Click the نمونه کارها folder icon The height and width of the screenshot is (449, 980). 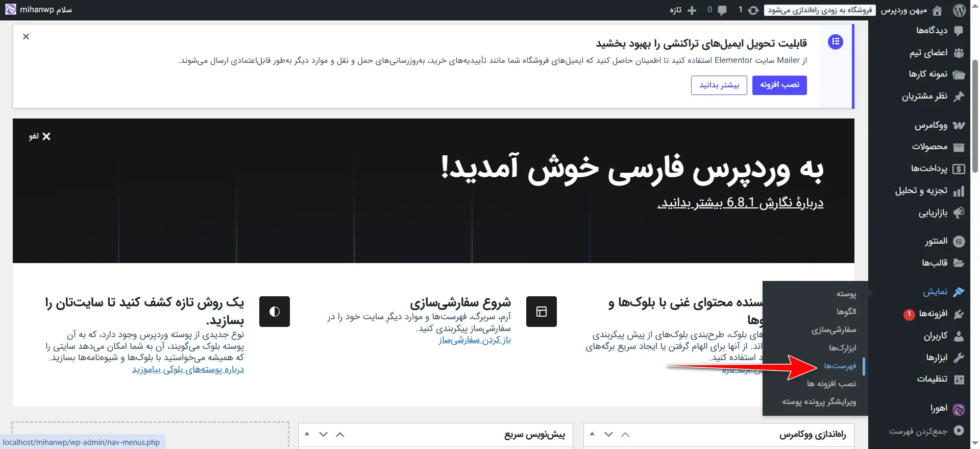click(959, 75)
